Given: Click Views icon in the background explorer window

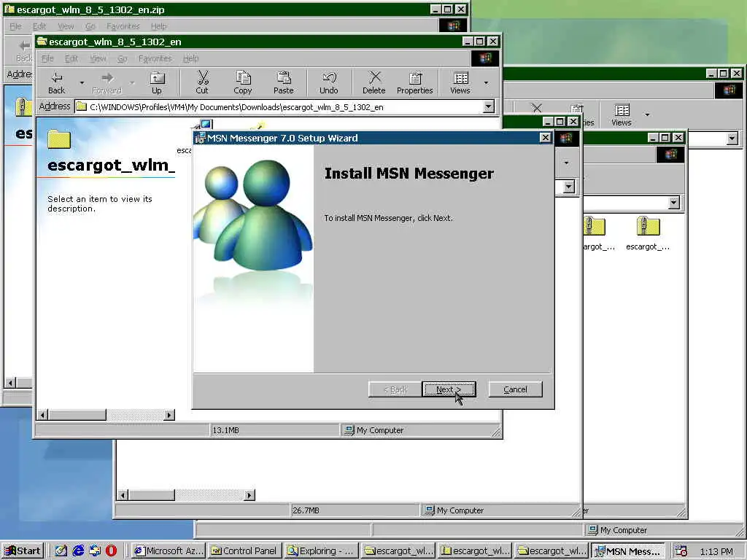Looking at the screenshot, I should coord(622,115).
